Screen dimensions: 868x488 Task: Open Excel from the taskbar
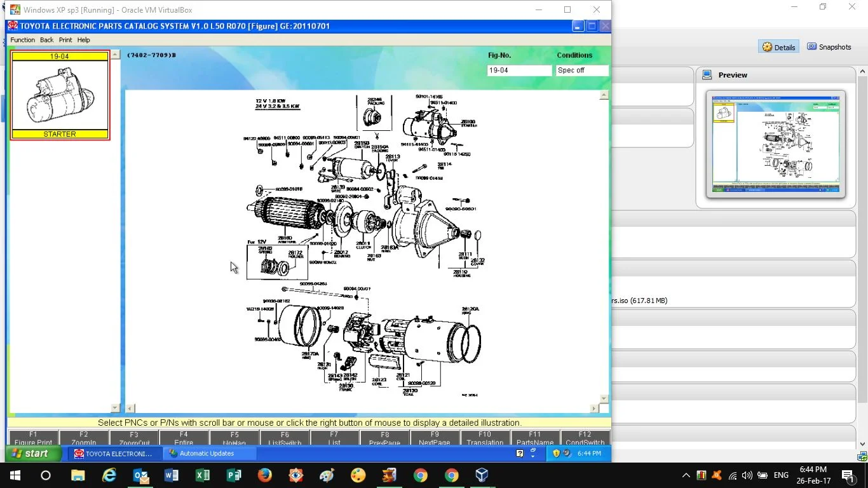(203, 475)
